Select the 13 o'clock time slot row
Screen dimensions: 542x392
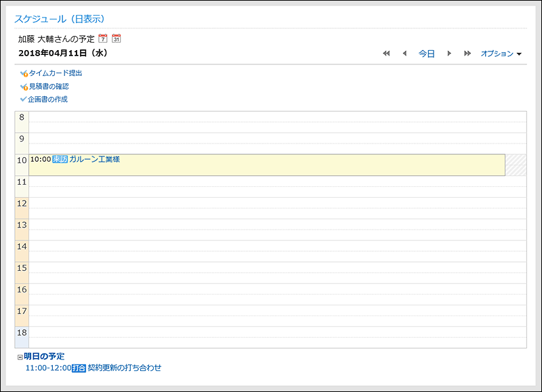pos(278,230)
